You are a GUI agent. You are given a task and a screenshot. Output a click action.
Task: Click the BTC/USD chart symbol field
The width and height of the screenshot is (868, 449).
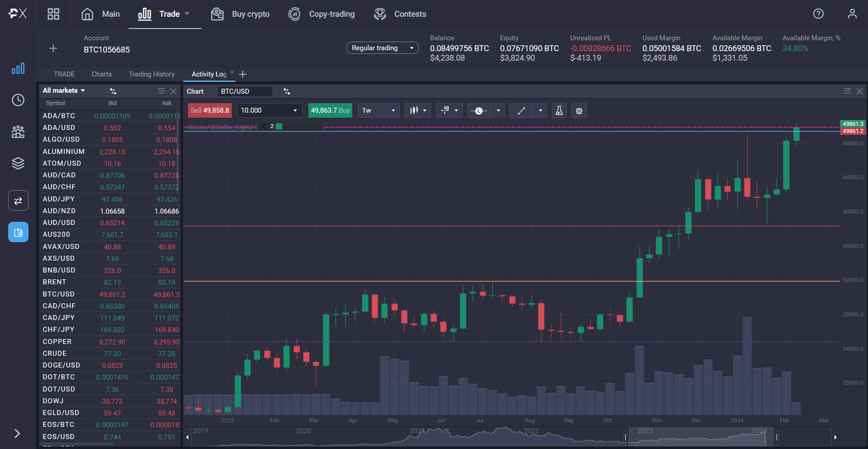(x=245, y=91)
